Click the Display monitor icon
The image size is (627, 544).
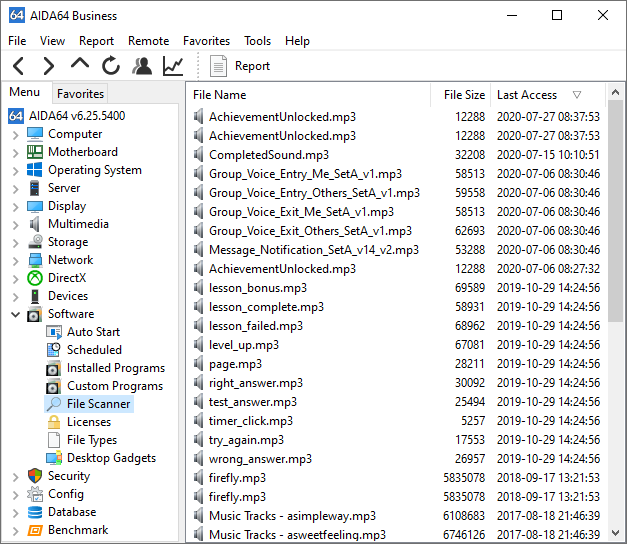35,206
